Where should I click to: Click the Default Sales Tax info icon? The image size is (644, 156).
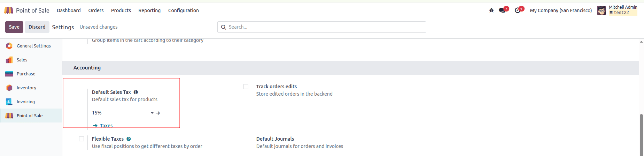pyautogui.click(x=136, y=92)
